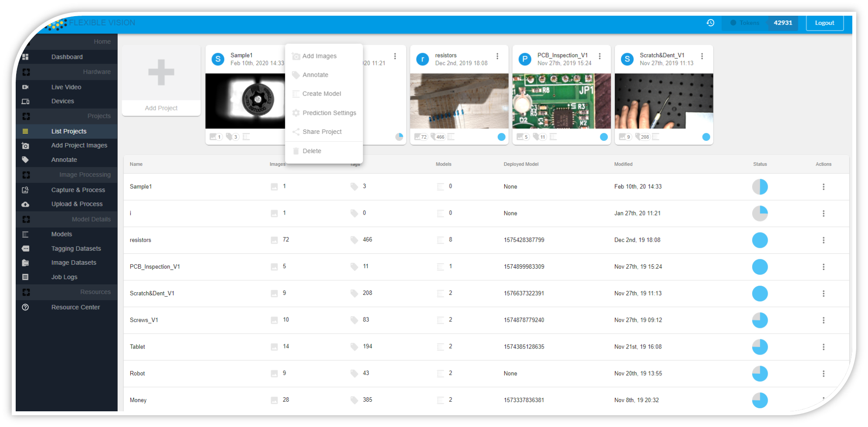Choose Add Images from the context menu
This screenshot has height=427, width=868.
coord(324,56)
